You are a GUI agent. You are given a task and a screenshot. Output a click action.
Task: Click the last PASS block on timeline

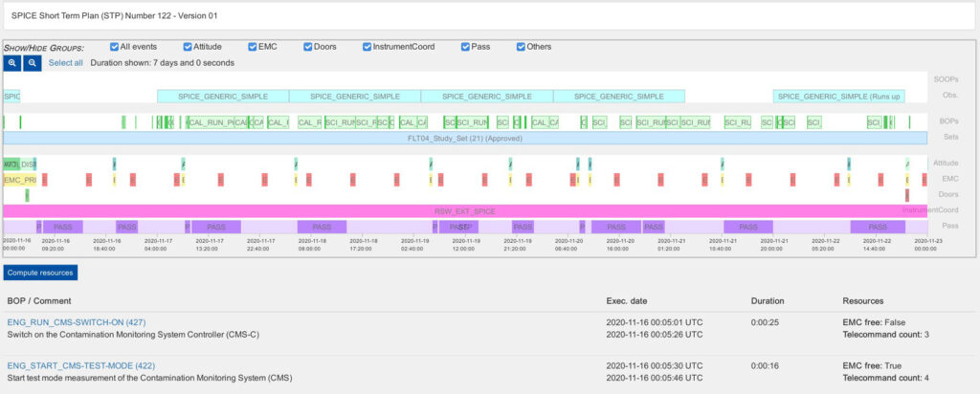tap(871, 227)
